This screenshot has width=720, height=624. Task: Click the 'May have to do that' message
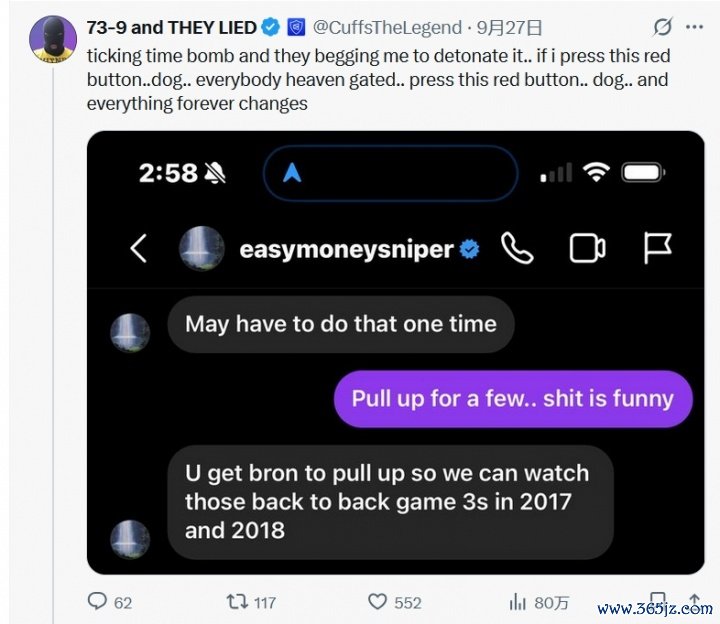[340, 323]
